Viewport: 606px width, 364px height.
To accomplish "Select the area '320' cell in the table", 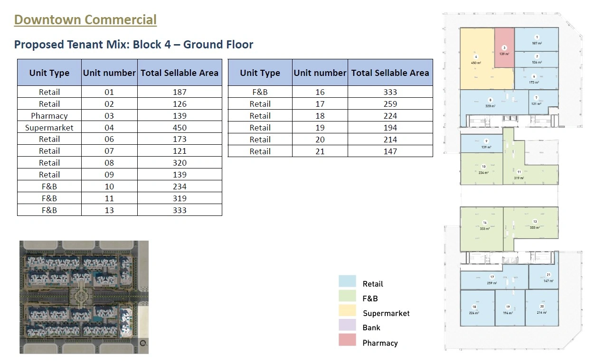I will click(180, 163).
